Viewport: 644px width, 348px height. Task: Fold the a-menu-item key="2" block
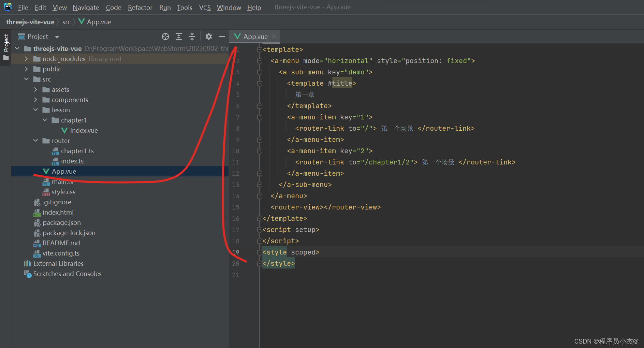(x=260, y=151)
